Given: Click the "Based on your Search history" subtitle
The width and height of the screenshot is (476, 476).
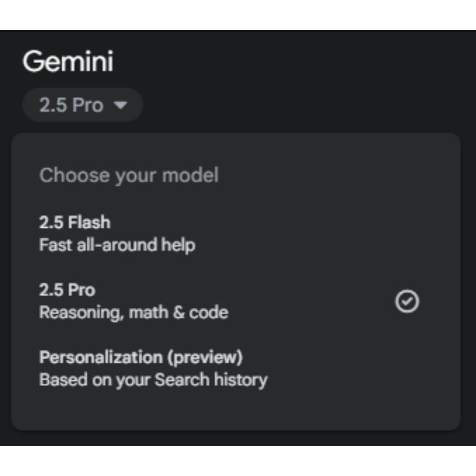Looking at the screenshot, I should pos(153,380).
